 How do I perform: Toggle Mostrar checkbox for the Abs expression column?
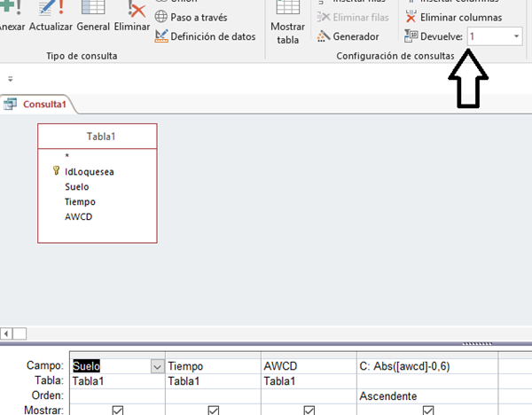click(428, 411)
